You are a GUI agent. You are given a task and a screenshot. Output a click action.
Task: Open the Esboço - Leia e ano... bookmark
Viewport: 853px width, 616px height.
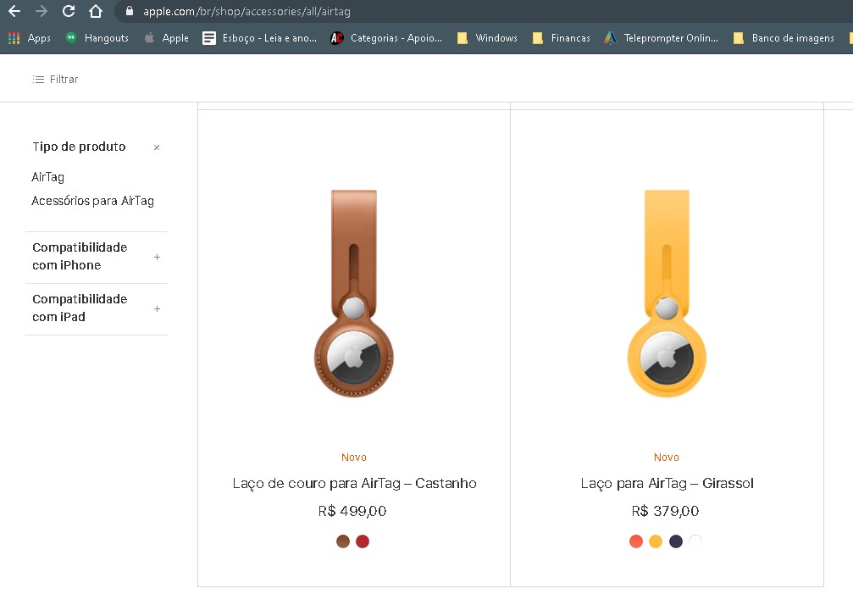pyautogui.click(x=259, y=37)
